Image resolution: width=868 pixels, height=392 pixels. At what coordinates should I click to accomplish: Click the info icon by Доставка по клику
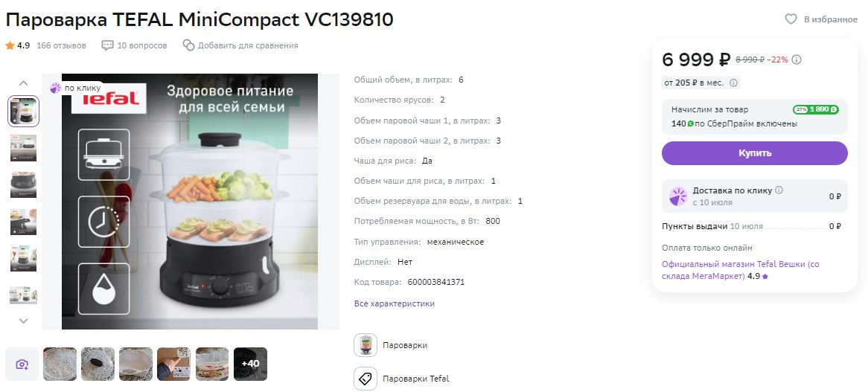pos(779,190)
